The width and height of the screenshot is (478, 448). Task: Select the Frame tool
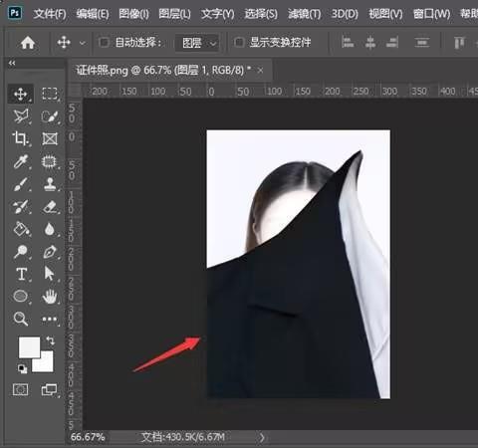(50, 138)
